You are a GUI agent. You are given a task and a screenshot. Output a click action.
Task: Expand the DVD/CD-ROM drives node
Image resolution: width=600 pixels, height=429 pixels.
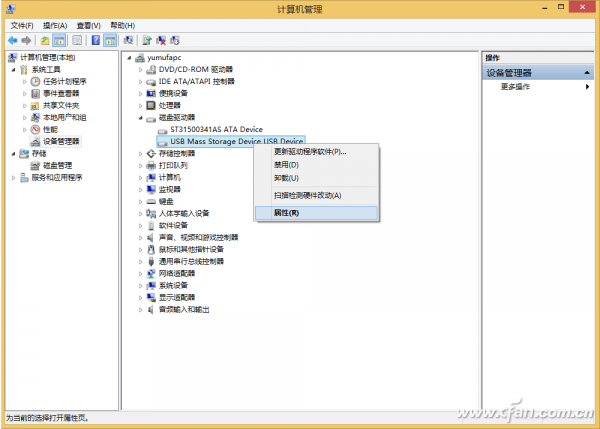pos(140,70)
